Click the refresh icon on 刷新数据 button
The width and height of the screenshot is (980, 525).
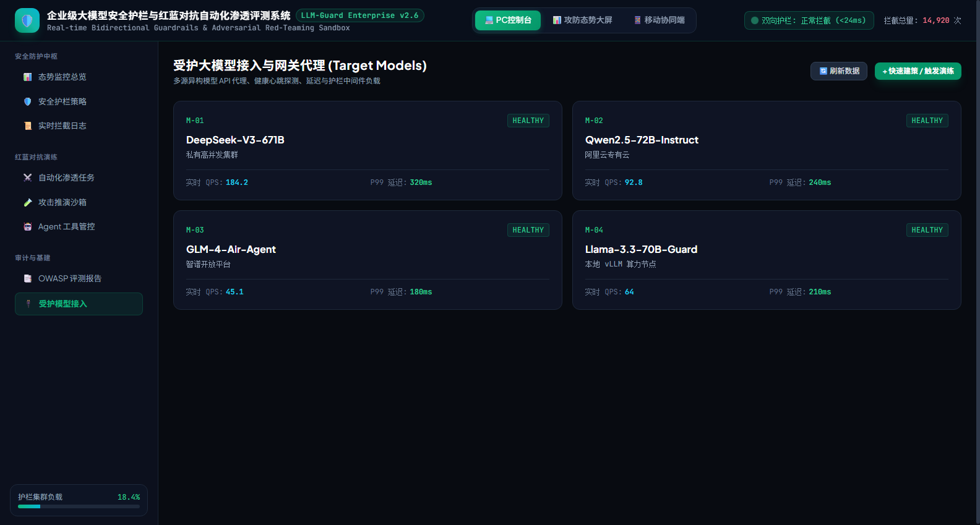pyautogui.click(x=823, y=71)
